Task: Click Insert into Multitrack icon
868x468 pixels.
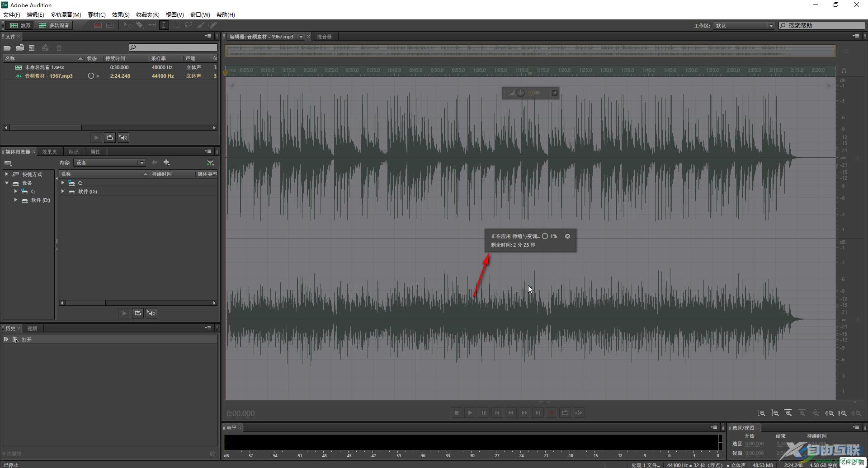Action: pos(46,48)
